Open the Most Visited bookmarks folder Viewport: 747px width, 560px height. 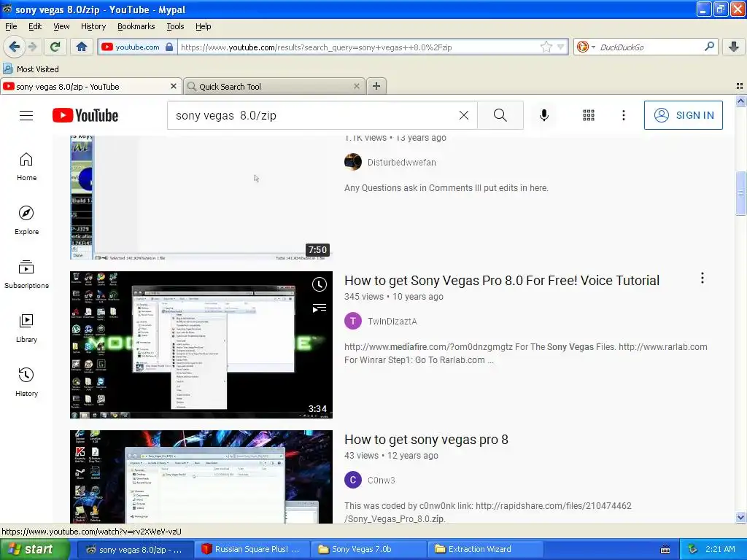(31, 69)
